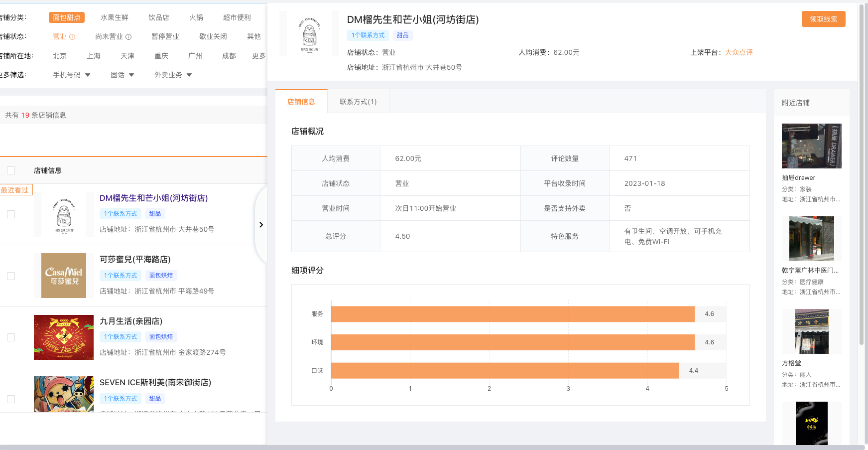Viewport: 868px width, 450px height.
Task: Click the 1个联系方式 tag in detail header
Action: [x=368, y=35]
